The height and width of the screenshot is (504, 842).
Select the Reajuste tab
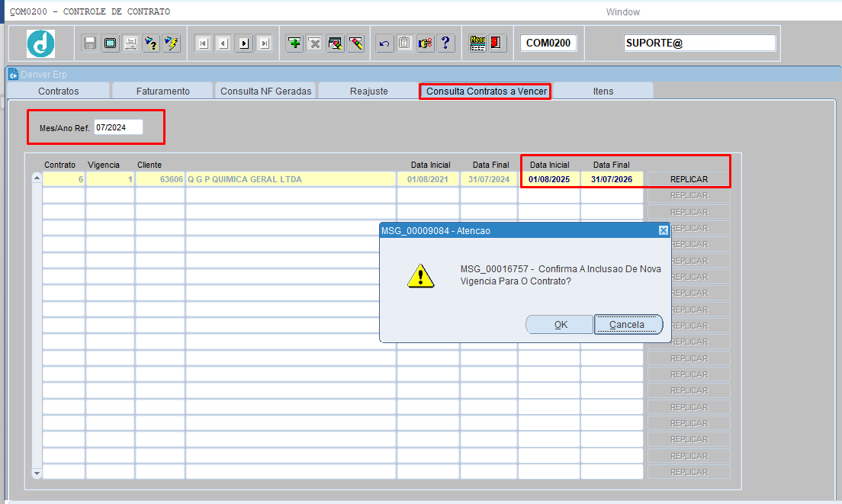click(368, 91)
